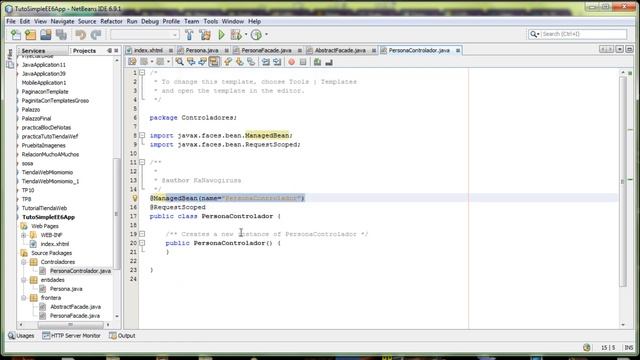This screenshot has height=360, width=640.
Task: Click the Open Project toolbar icon
Action: [46, 35]
